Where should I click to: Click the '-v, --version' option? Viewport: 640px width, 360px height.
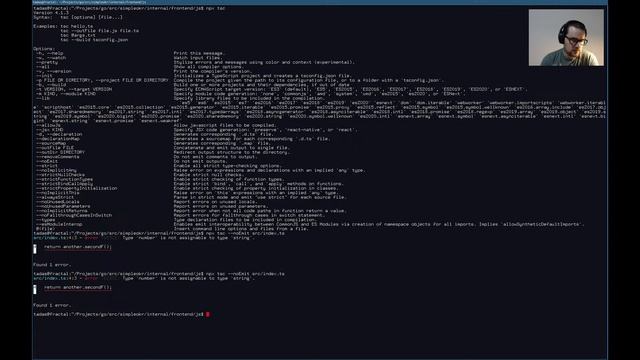(53, 71)
